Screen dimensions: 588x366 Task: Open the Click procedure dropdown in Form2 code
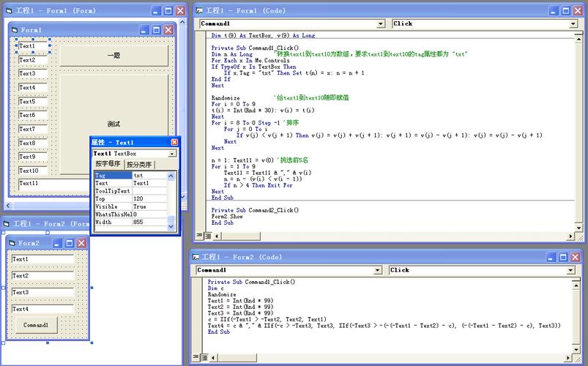570,270
